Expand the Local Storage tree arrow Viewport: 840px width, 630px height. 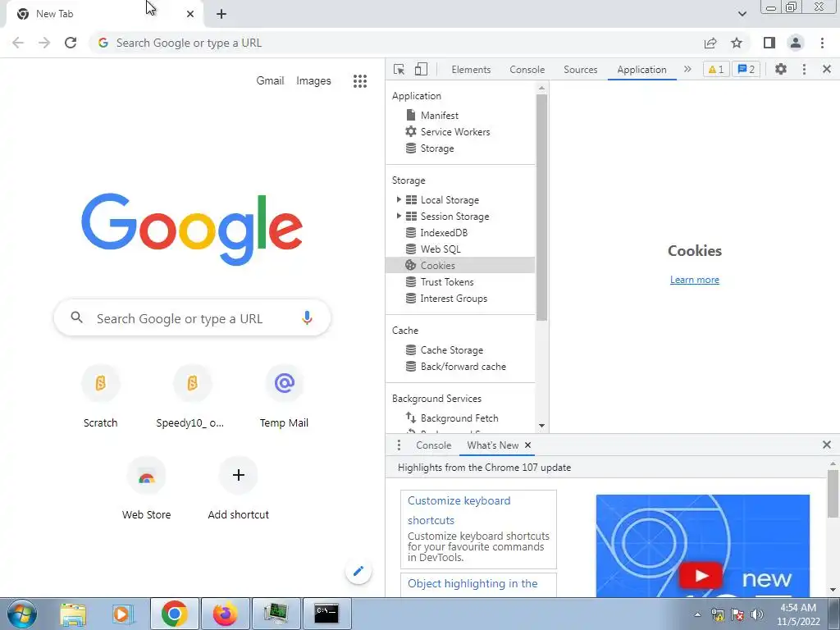399,199
